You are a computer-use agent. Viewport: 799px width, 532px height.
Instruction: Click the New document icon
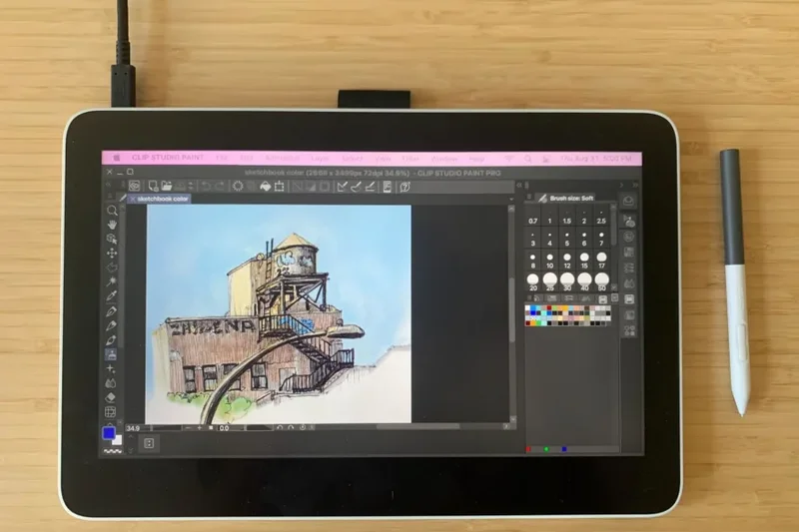pos(153,187)
